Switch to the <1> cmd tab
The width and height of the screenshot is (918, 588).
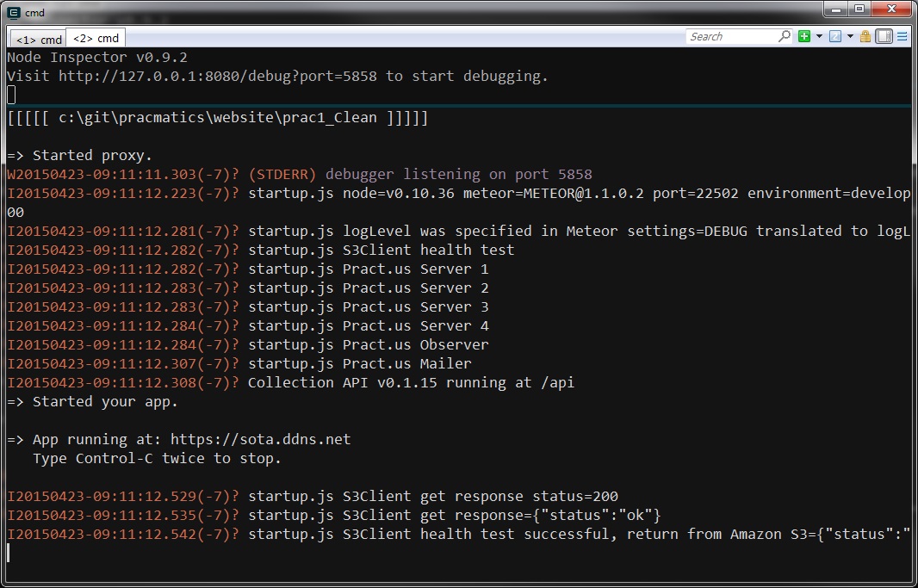point(39,40)
